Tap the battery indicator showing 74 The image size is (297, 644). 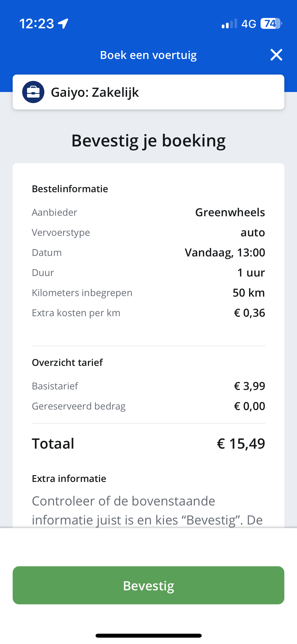pyautogui.click(x=271, y=24)
